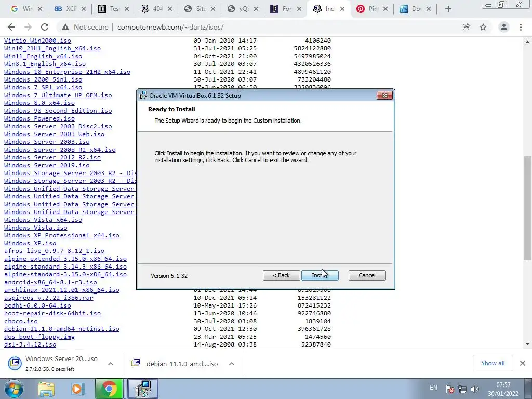The width and height of the screenshot is (532, 399).
Task: Click the browser forward arrow
Action: [28, 27]
